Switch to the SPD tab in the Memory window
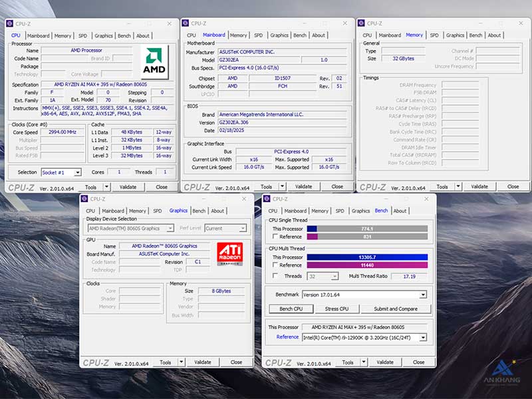532x399 pixels. click(x=434, y=35)
